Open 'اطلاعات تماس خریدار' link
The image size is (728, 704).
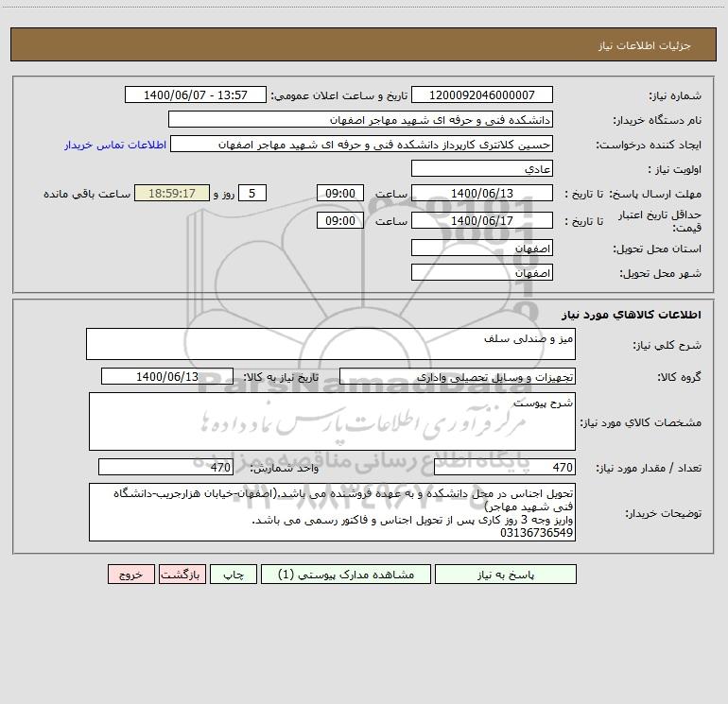[x=115, y=145]
